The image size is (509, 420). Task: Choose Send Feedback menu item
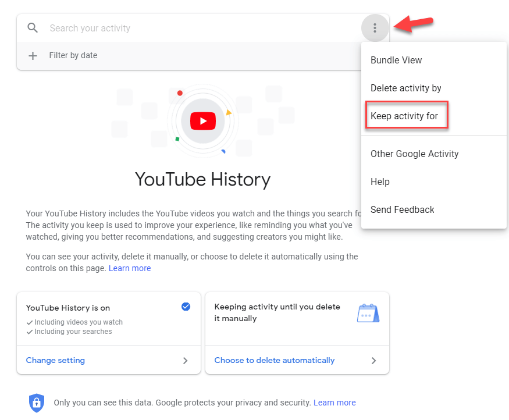click(434, 209)
